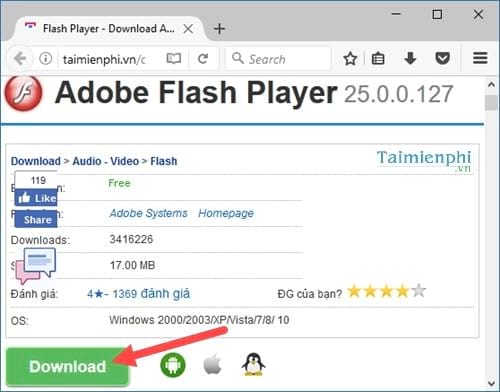Image resolution: width=500 pixels, height=392 pixels.
Task: Click the green Download button
Action: (67, 367)
